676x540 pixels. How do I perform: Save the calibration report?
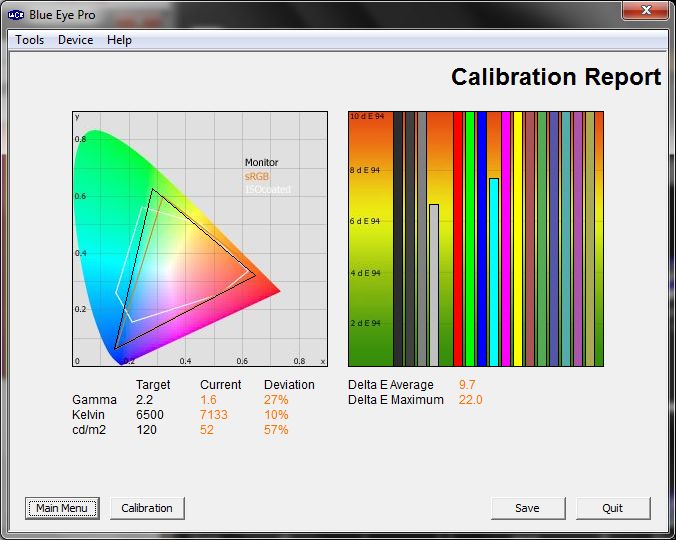click(527, 508)
